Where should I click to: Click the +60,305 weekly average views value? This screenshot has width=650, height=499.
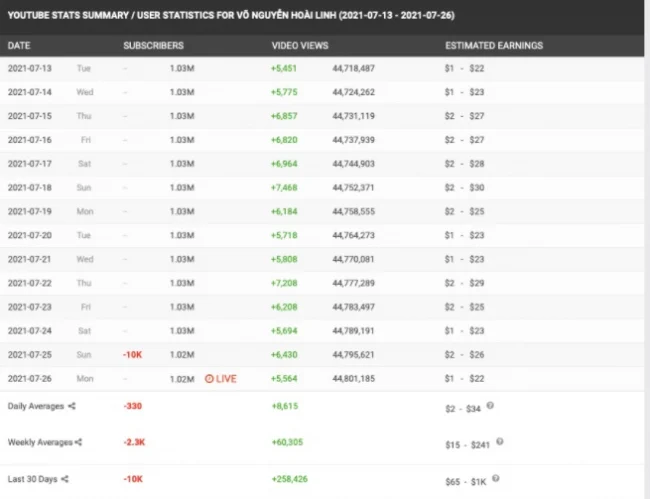coord(287,442)
